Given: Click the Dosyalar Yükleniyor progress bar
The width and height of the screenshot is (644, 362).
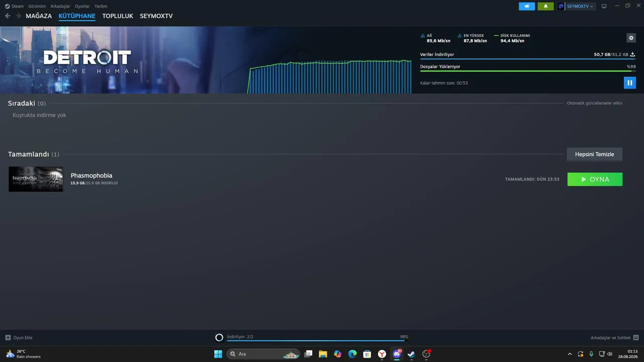Looking at the screenshot, I should [528, 71].
